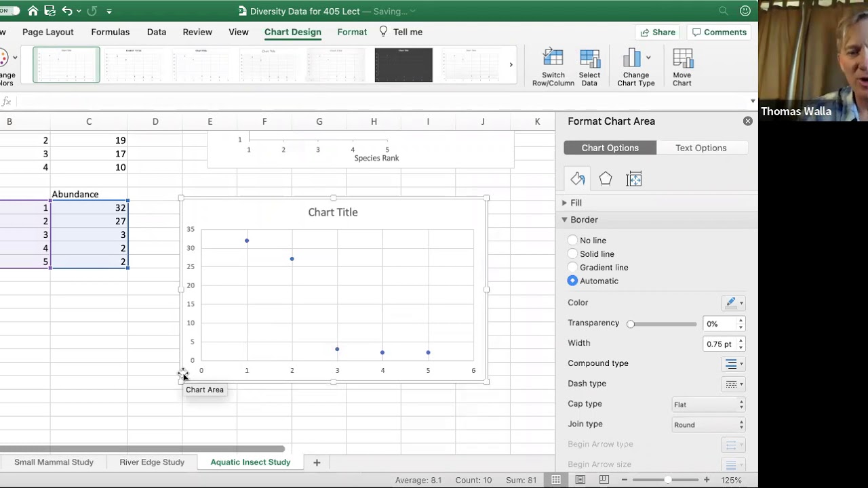Switch to the View tab
This screenshot has height=488, width=868.
[x=239, y=32]
